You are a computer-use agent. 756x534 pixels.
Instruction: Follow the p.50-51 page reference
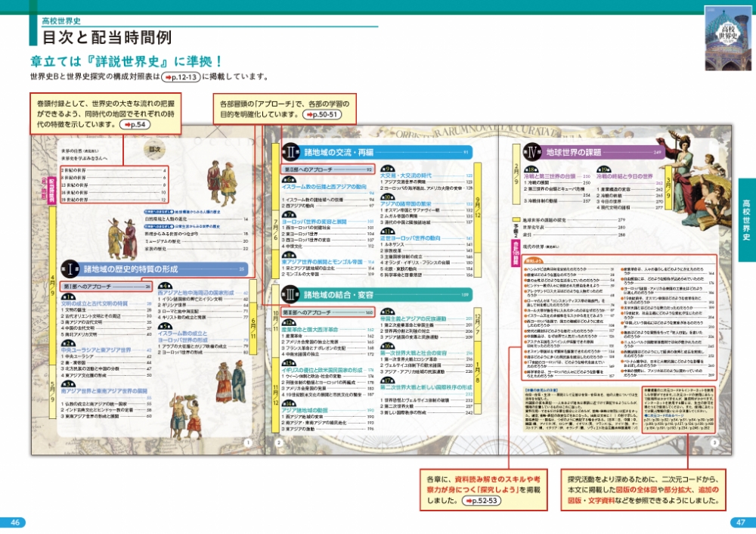coord(322,114)
